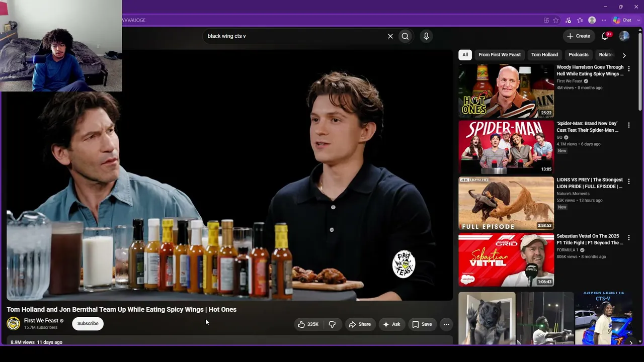644x362 pixels.
Task: Open the browser profile icon
Action: pos(592,20)
